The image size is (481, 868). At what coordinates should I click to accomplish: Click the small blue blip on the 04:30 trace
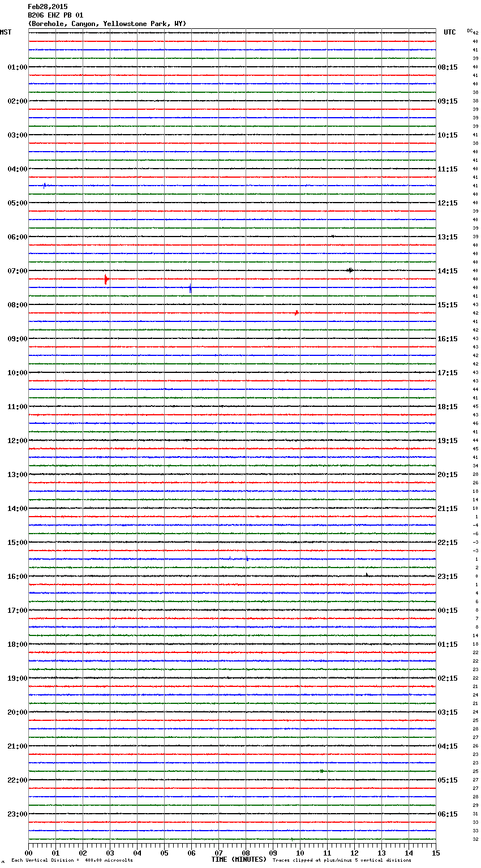[45, 185]
